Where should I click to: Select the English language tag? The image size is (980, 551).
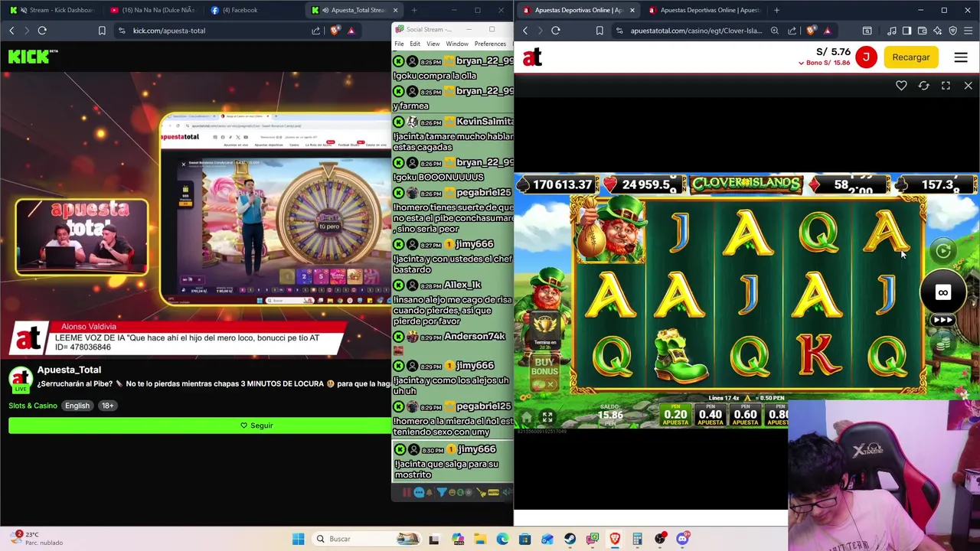pyautogui.click(x=77, y=406)
